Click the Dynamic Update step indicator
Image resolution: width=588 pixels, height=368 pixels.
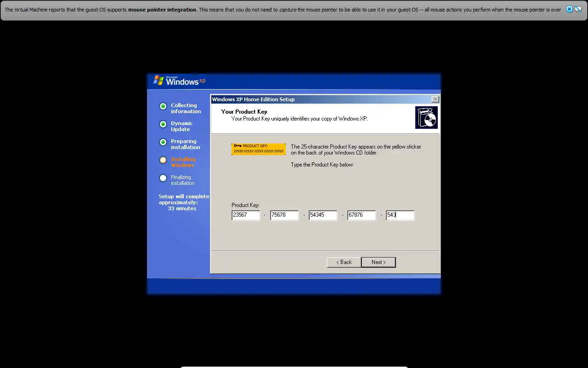point(163,124)
